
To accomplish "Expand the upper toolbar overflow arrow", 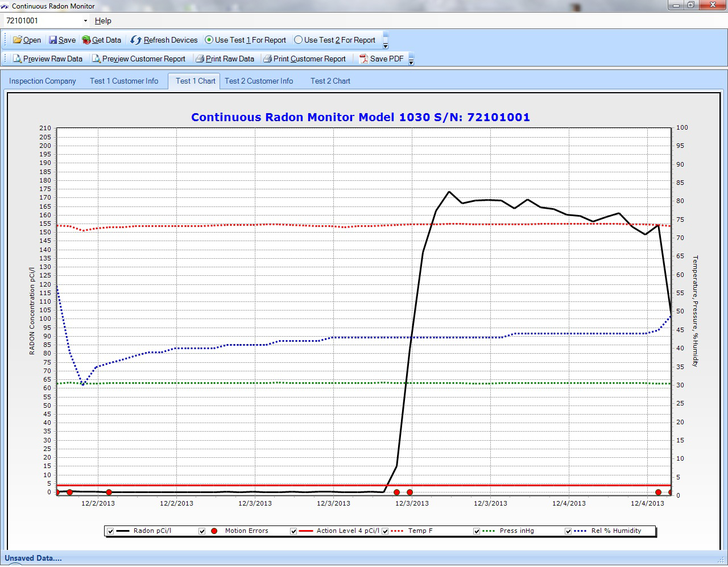I will point(386,45).
